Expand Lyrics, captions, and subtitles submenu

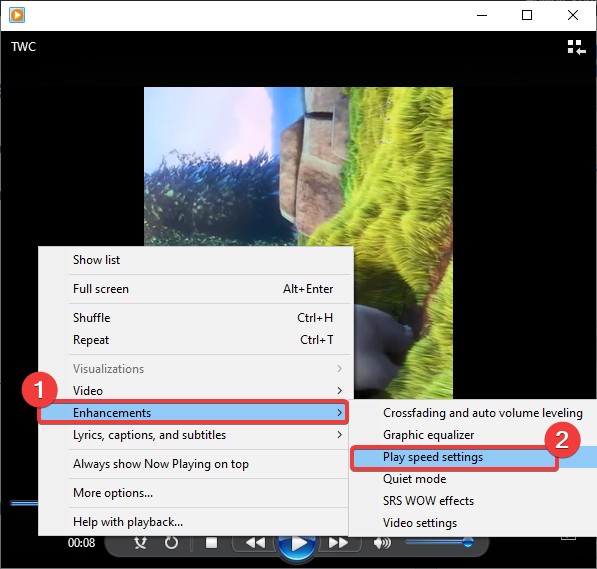[194, 435]
